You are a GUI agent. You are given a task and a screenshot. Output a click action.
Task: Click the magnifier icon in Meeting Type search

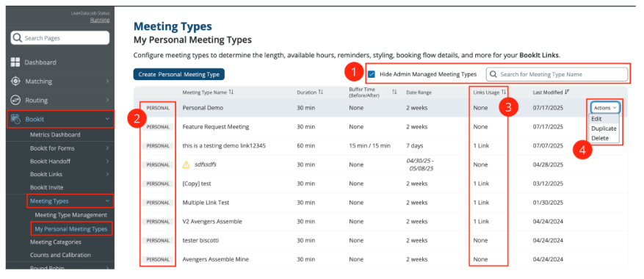493,74
